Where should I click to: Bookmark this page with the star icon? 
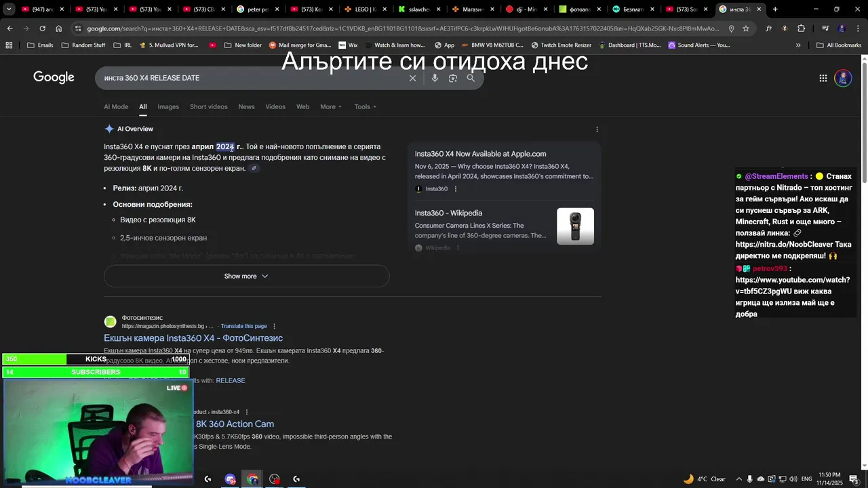(x=746, y=28)
